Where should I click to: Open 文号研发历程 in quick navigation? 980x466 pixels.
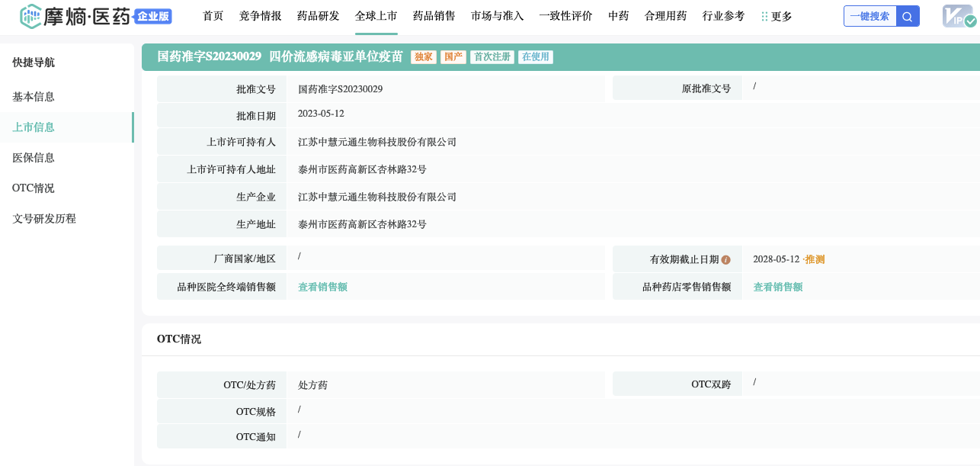(44, 219)
